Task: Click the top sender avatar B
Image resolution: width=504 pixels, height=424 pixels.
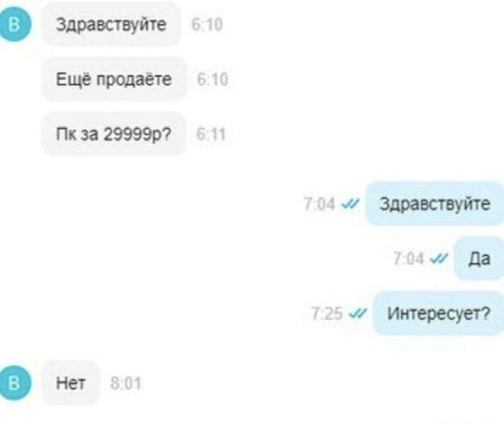Action: (x=14, y=25)
